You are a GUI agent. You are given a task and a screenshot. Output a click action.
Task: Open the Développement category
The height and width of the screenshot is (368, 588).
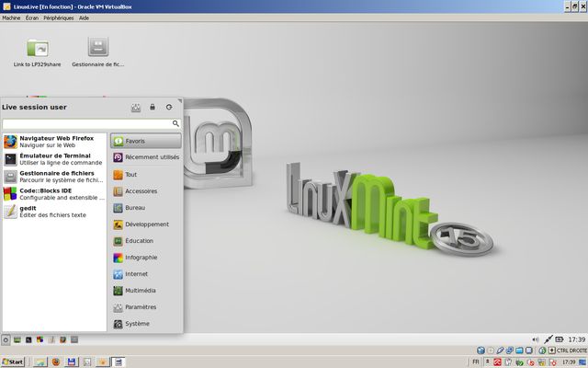click(x=145, y=224)
